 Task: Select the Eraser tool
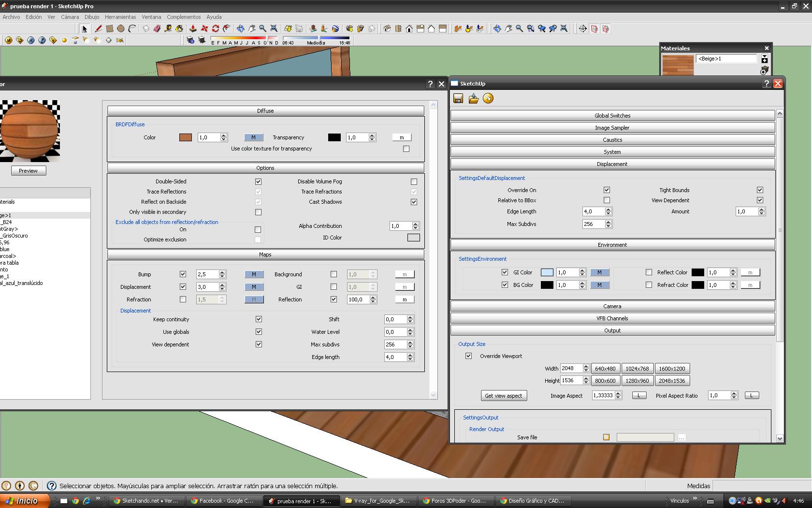(157, 29)
